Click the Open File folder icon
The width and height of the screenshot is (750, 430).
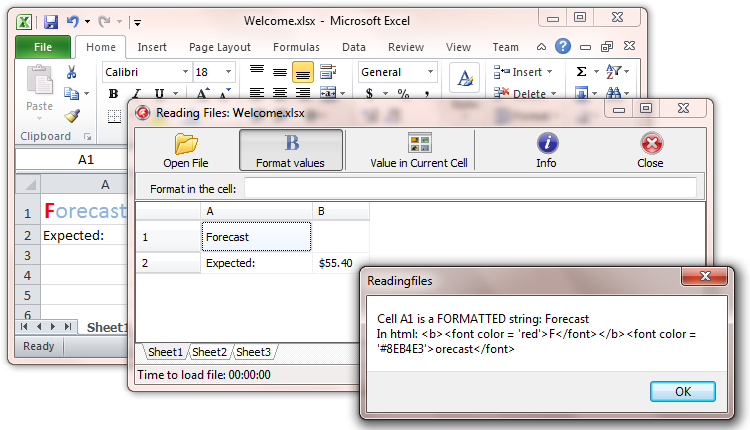(185, 143)
